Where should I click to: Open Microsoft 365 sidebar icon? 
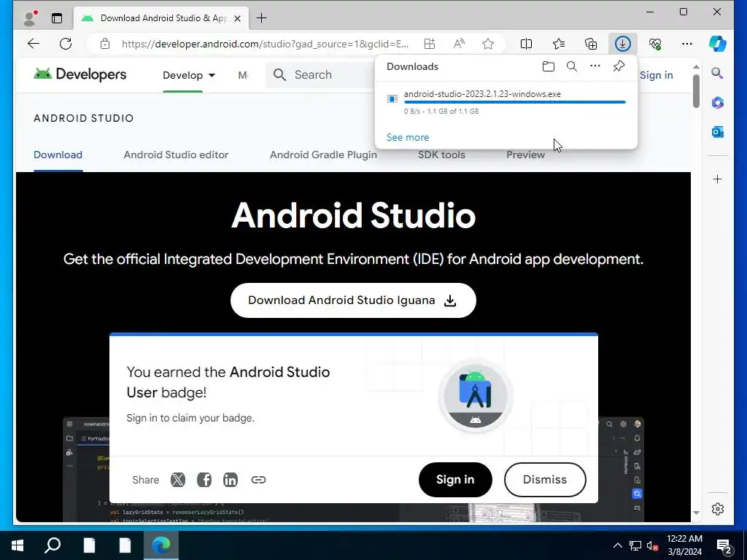pyautogui.click(x=718, y=102)
